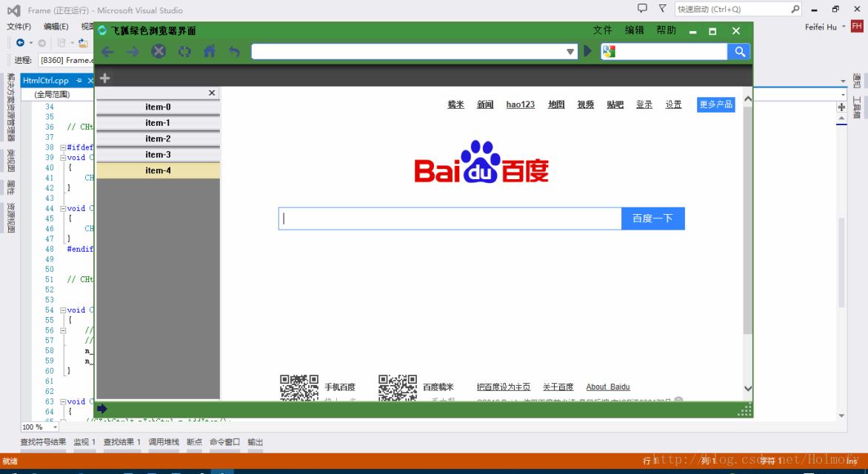Open the browser 帮助 menu
The height and width of the screenshot is (474, 868).
(x=667, y=30)
